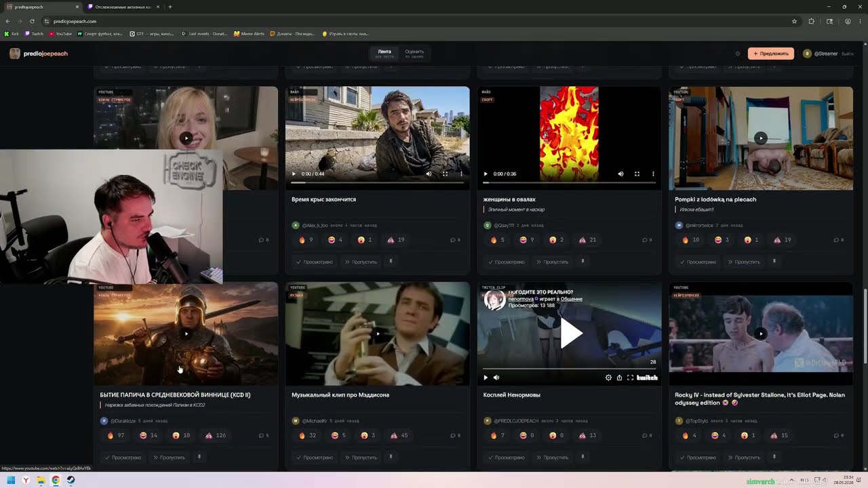Mute the 'Время крыс закончится' video
Screen dimensions: 868x488
429,174
